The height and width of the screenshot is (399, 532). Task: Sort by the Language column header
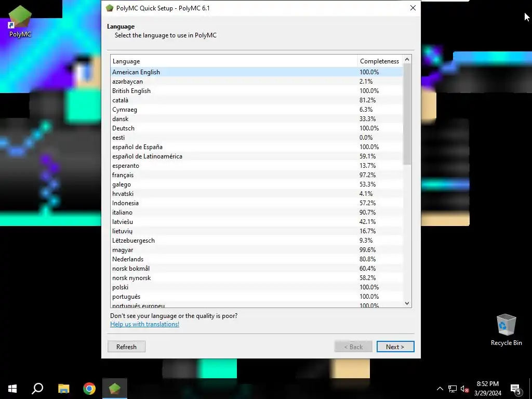click(x=234, y=61)
